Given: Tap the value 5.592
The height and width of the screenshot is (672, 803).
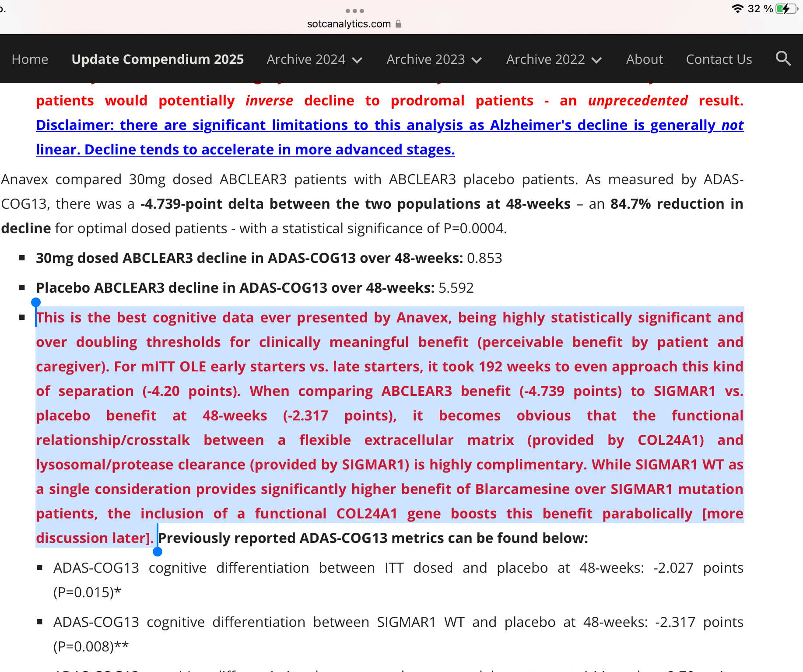Looking at the screenshot, I should [456, 288].
